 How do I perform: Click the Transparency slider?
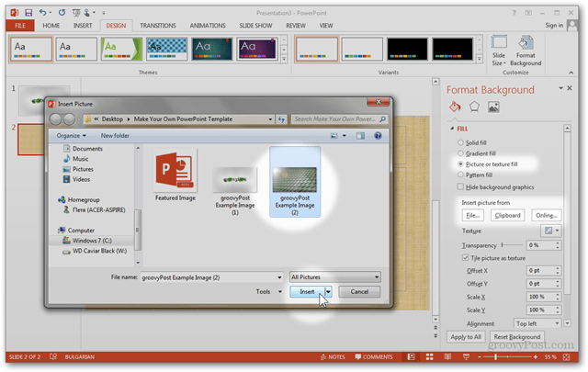(x=512, y=245)
